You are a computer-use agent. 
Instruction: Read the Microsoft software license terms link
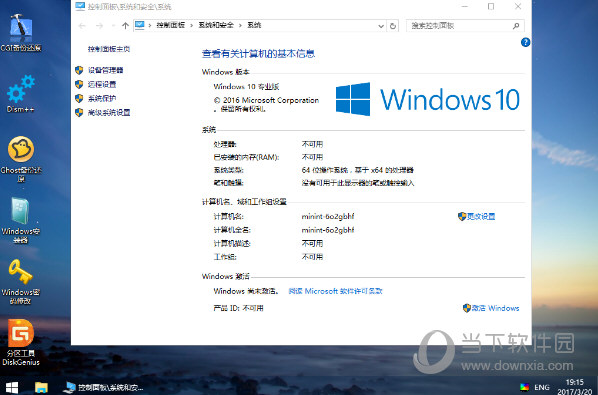coord(335,291)
